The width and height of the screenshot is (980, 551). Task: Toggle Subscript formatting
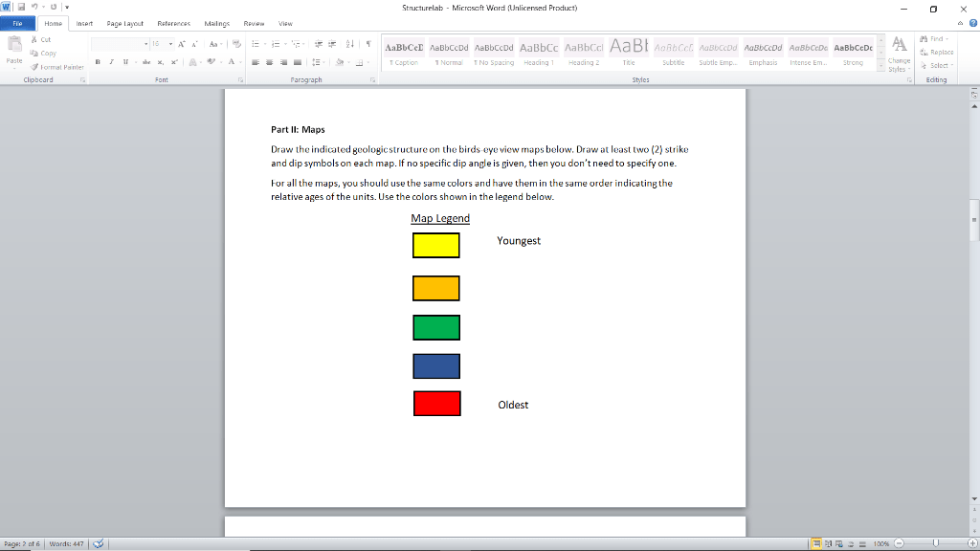(161, 62)
